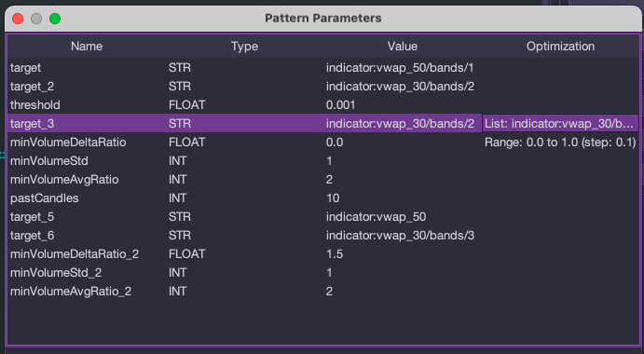The height and width of the screenshot is (354, 644).
Task: Click the pastCandles value 10
Action: click(x=333, y=197)
